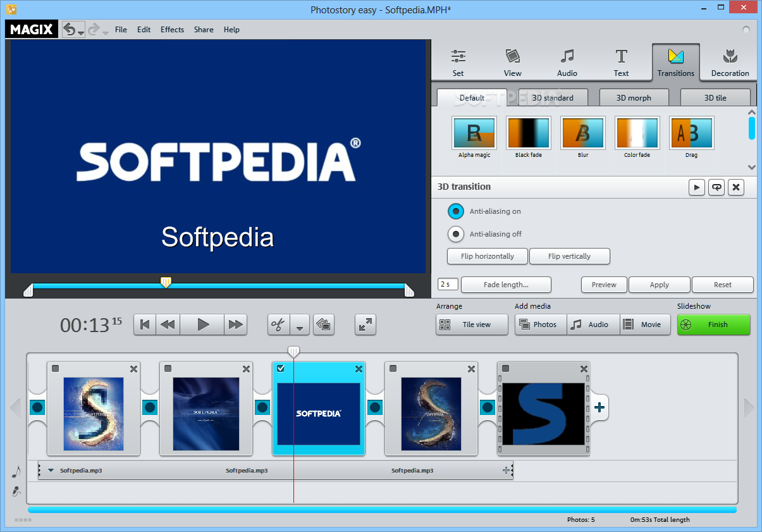Click the green Finish button
This screenshot has width=762, height=532.
point(714,325)
